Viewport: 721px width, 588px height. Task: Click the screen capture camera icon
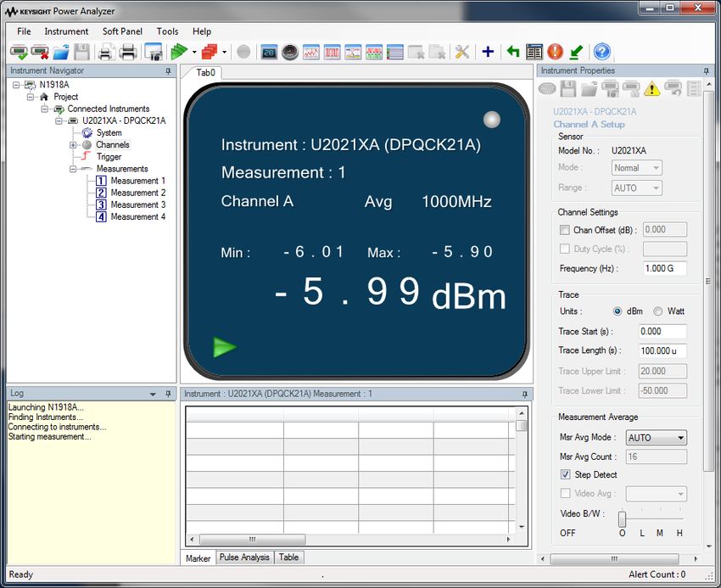[154, 52]
